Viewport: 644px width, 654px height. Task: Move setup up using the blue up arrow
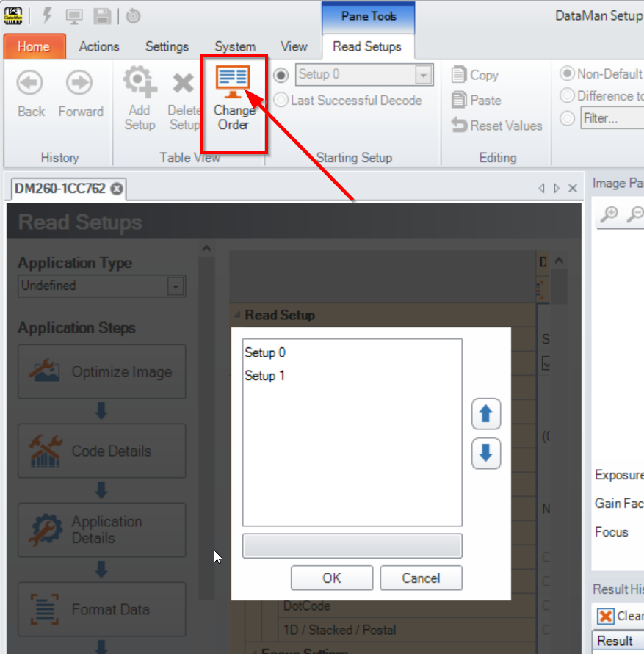tap(485, 413)
